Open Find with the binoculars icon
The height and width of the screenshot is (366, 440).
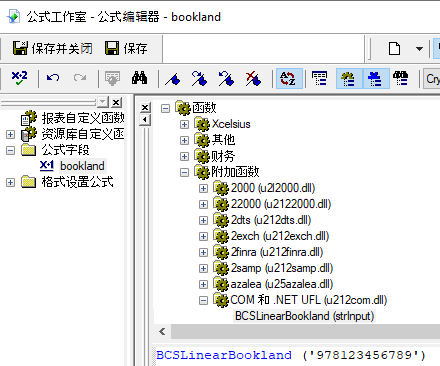pos(140,78)
